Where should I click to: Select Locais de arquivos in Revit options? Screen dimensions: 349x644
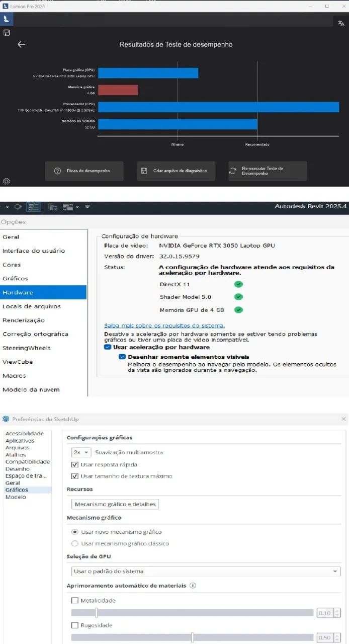tap(43, 306)
